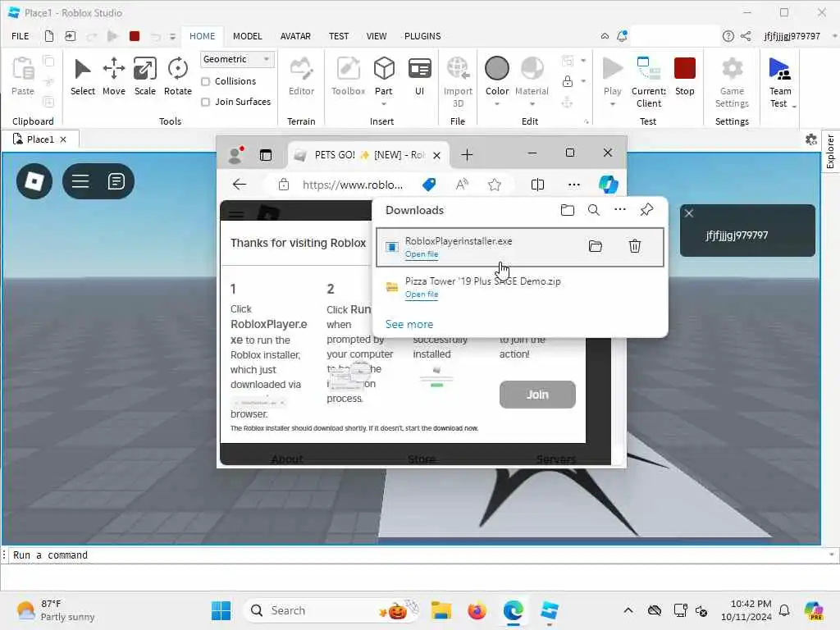Open the viewport settings gear icon
The image size is (840, 630).
[x=811, y=139]
